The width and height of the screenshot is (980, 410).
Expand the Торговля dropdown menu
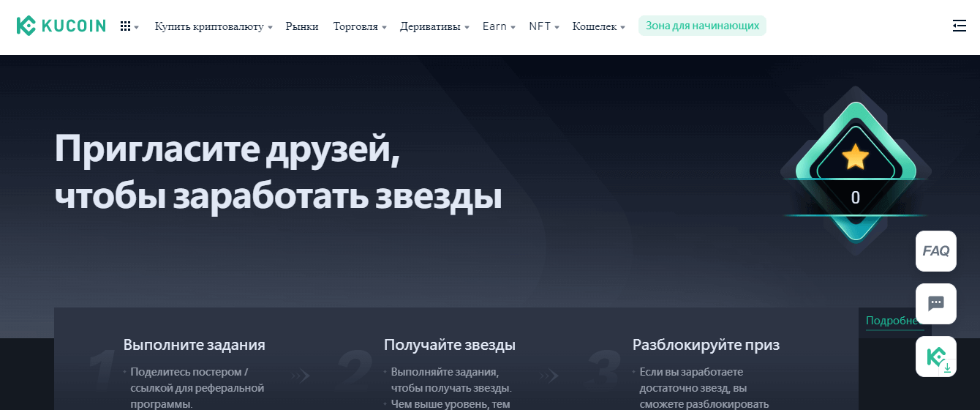pyautogui.click(x=360, y=26)
